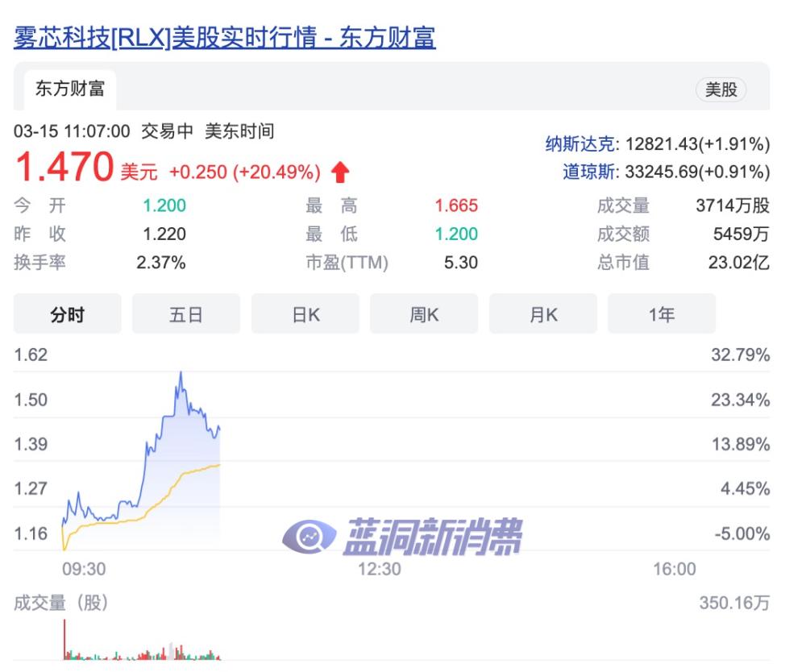This screenshot has height=672, width=806.
Task: Open the 月K monthly chart
Action: click(x=542, y=314)
